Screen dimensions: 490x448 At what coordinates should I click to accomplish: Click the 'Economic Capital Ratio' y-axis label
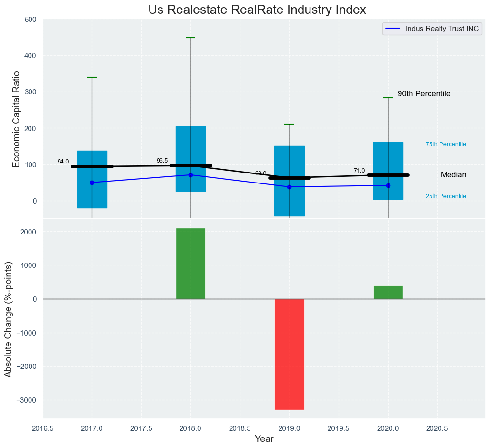[16, 119]
